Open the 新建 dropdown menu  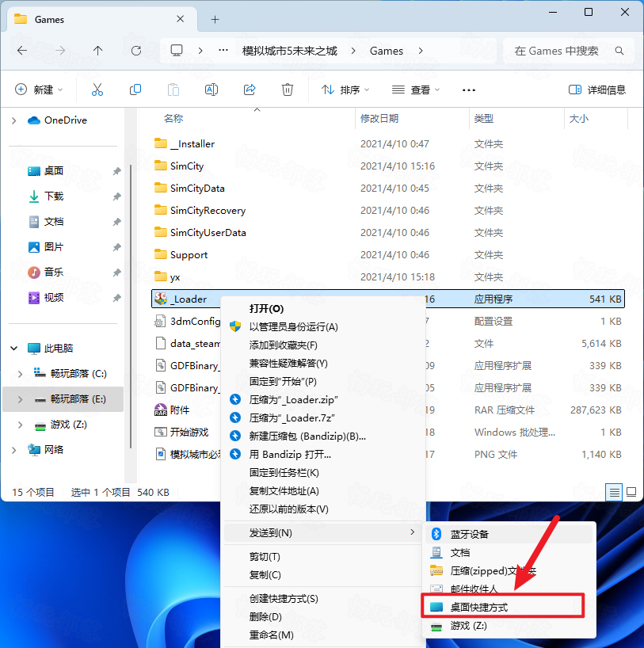point(39,90)
